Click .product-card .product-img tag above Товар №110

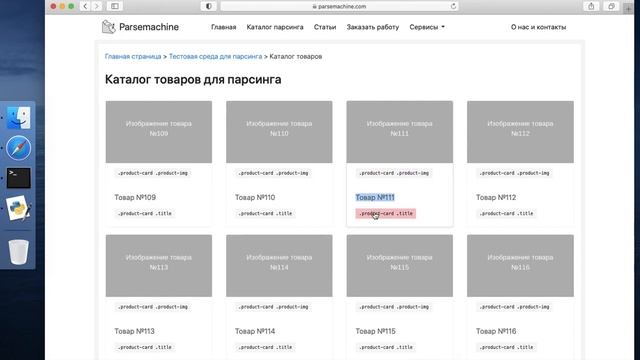(x=273, y=173)
